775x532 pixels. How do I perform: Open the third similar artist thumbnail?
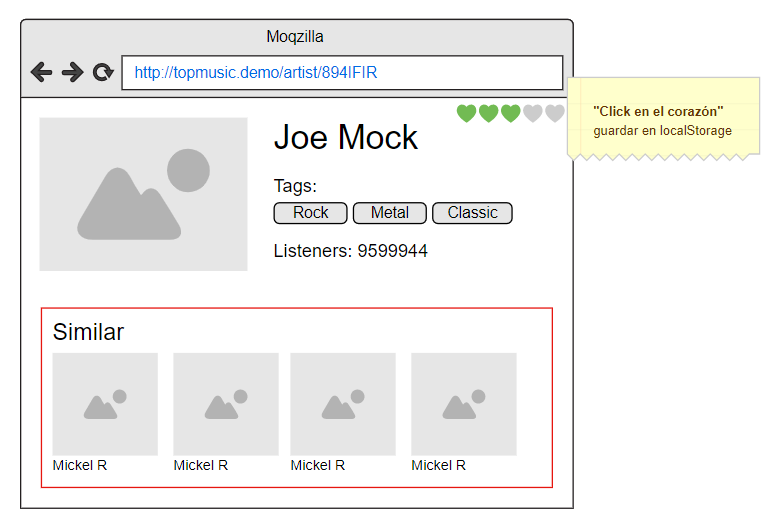point(343,404)
